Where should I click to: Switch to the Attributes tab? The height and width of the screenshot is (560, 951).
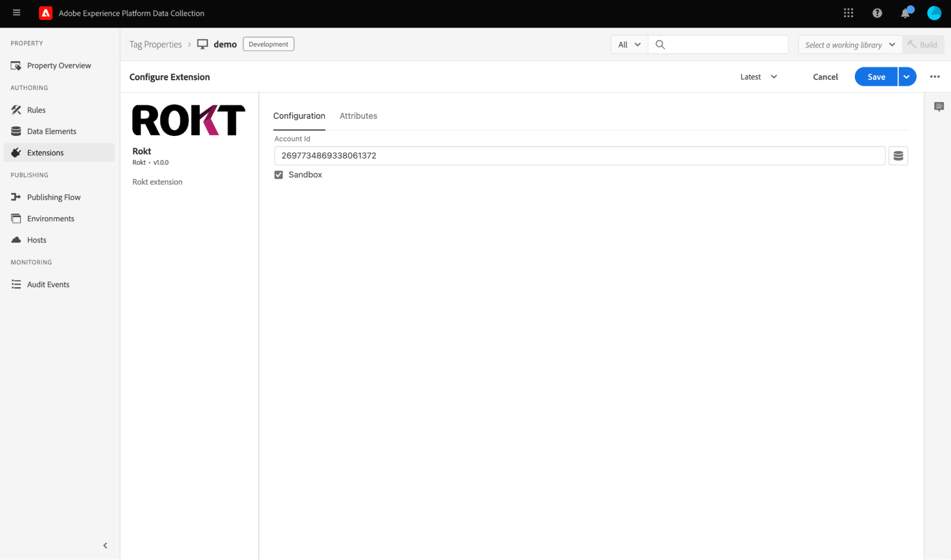(358, 116)
